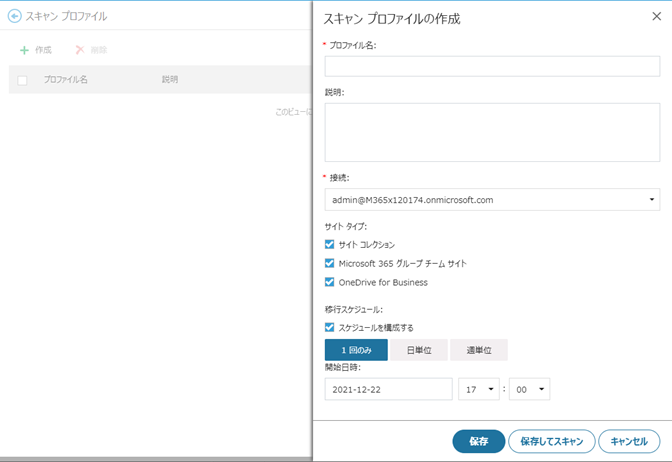Click the 保存 button

coord(479,441)
